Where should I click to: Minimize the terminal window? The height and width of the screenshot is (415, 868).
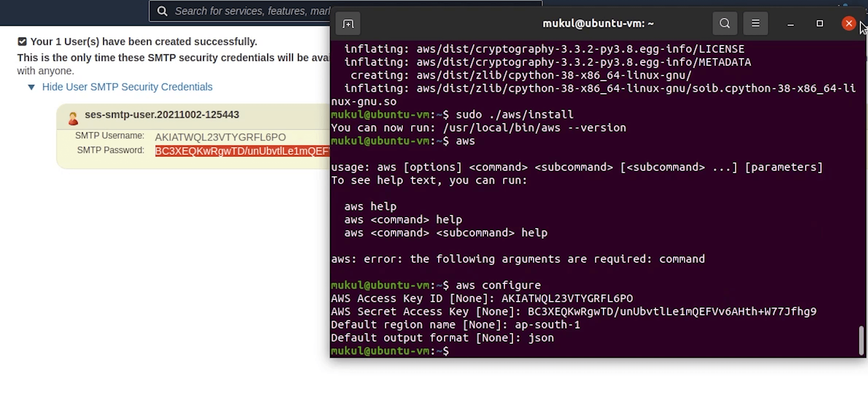[790, 24]
